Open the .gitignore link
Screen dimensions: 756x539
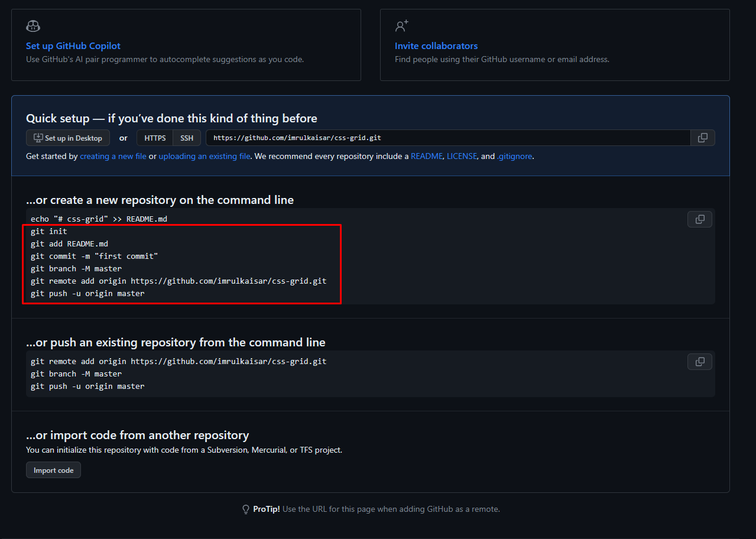[x=515, y=157]
